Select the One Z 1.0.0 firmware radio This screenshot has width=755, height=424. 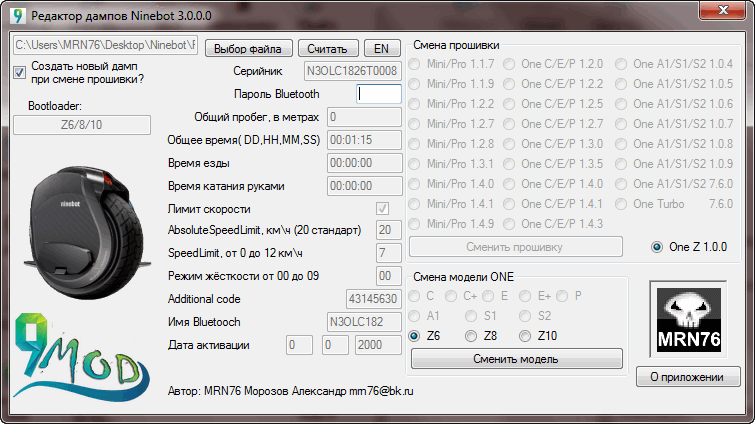coord(656,247)
